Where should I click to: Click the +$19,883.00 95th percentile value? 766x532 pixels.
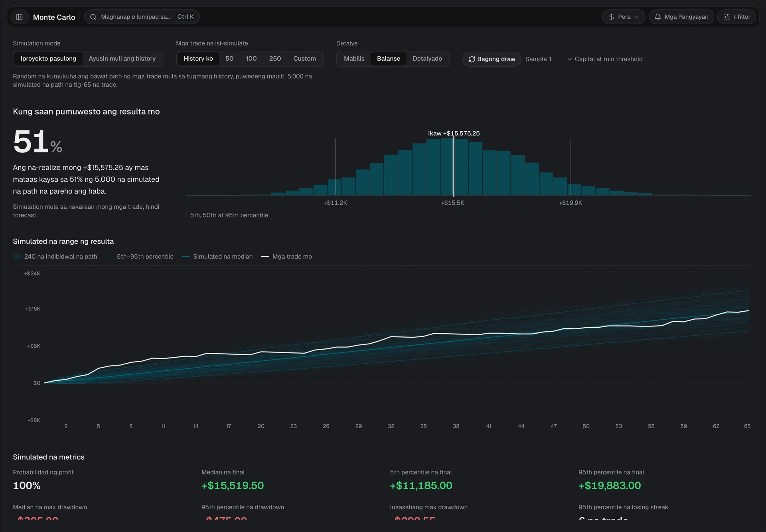coord(610,486)
